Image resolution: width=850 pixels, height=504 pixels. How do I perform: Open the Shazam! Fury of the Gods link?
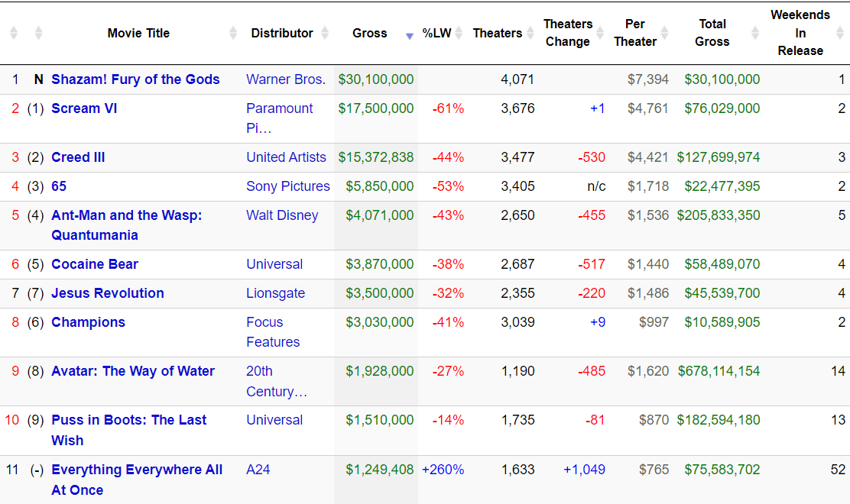(135, 79)
